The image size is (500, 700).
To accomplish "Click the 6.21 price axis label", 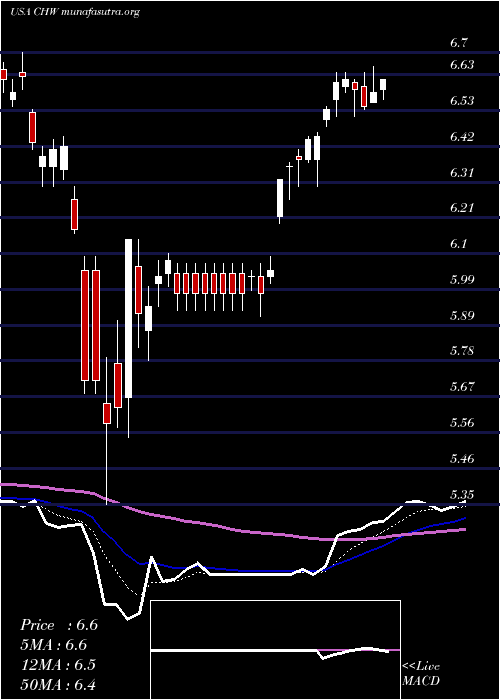I will click(462, 208).
